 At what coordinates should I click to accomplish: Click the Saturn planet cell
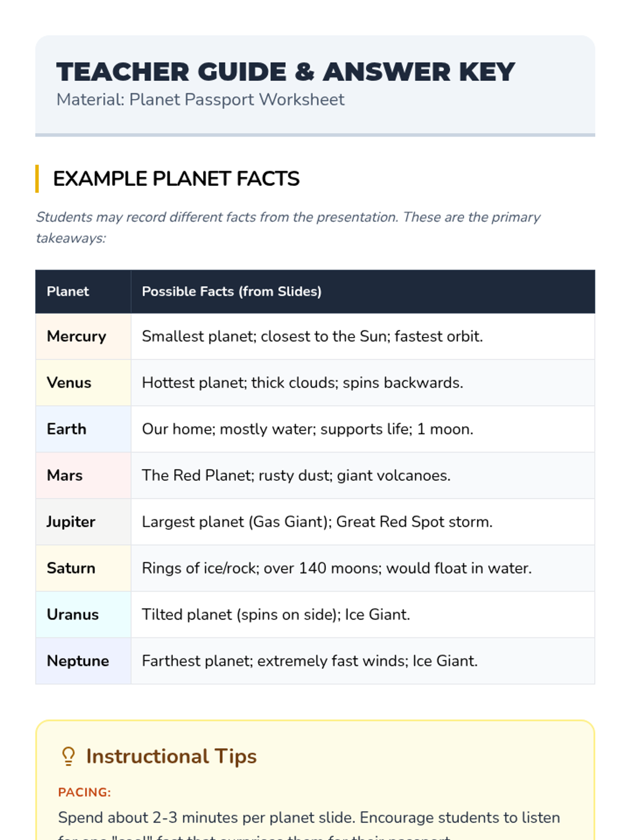pyautogui.click(x=71, y=568)
